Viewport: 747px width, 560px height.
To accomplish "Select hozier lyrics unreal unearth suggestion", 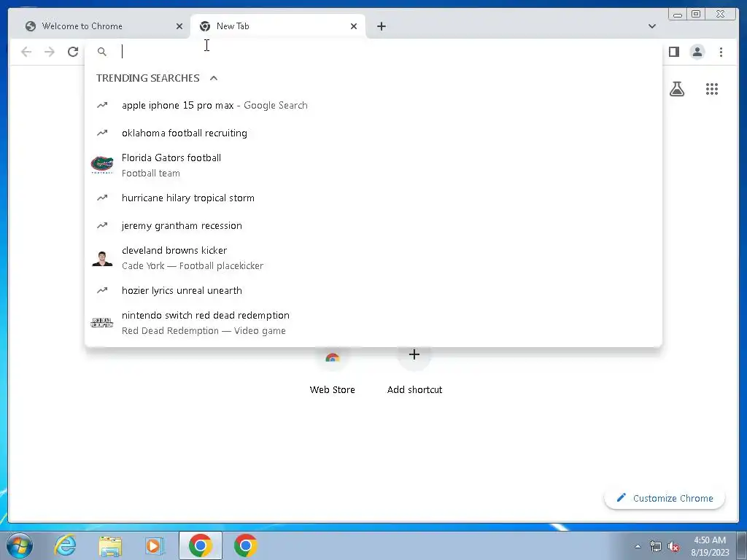I will (x=373, y=290).
